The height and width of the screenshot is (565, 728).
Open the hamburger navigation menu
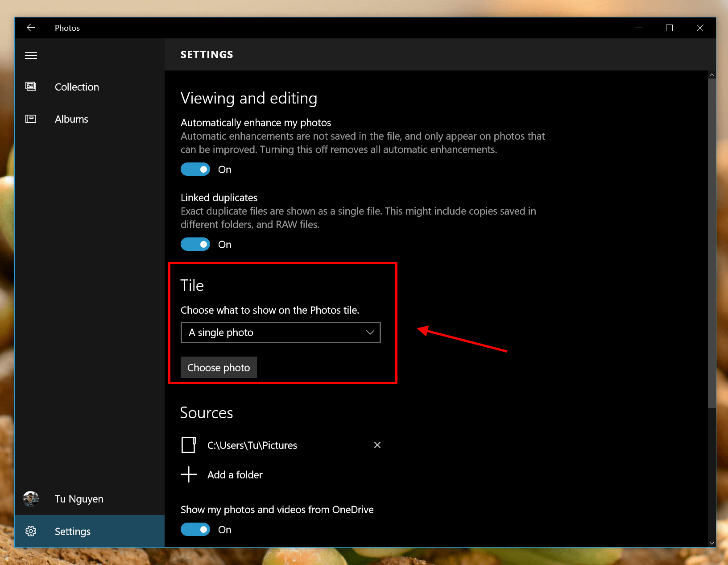point(31,55)
